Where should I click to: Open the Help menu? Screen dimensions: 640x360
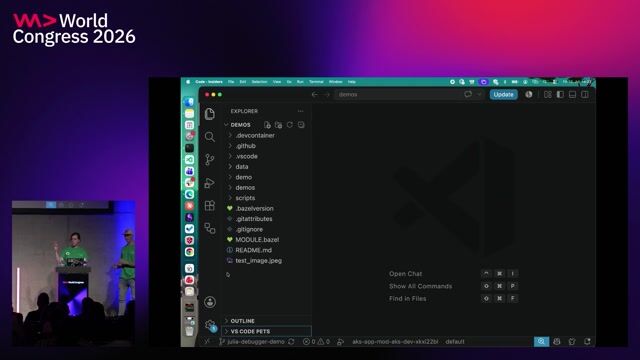(351, 82)
